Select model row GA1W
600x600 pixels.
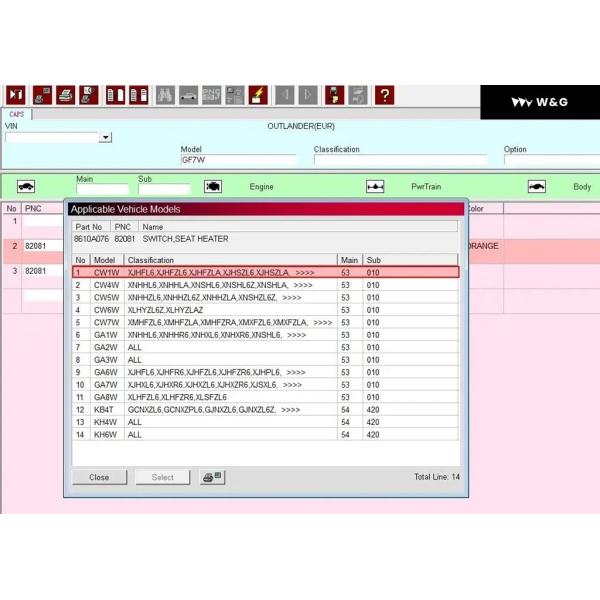(x=266, y=335)
